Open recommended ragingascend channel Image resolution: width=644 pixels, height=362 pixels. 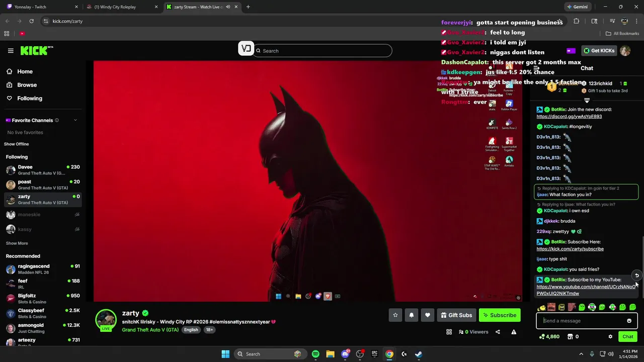coord(43,269)
